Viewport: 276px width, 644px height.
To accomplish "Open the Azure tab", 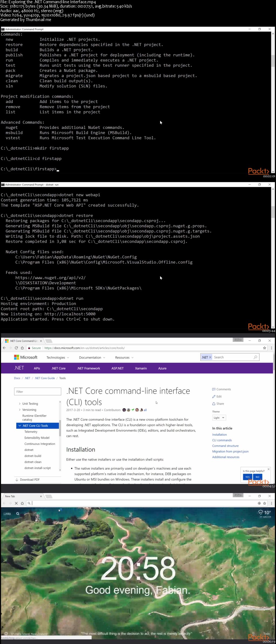I will click(x=162, y=368).
